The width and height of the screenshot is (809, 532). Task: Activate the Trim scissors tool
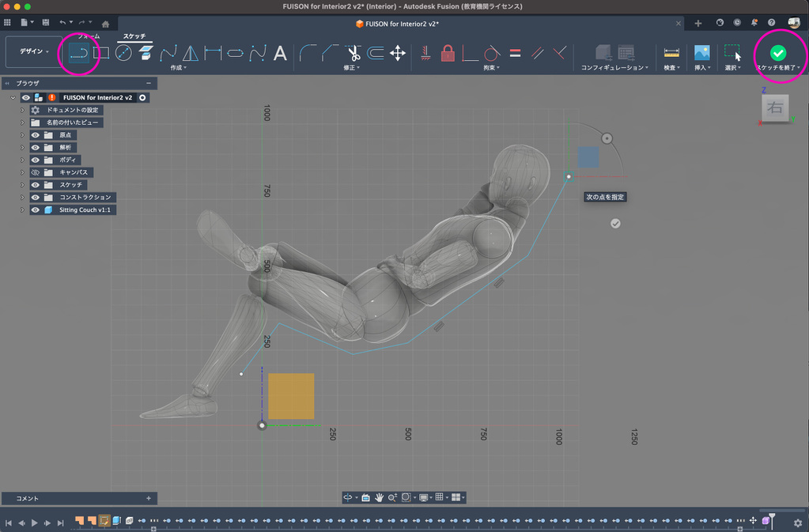353,53
